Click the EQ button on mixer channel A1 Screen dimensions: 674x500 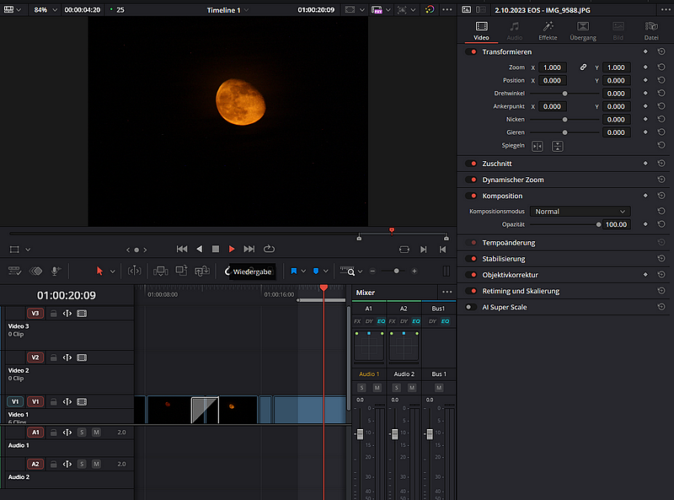(379, 321)
